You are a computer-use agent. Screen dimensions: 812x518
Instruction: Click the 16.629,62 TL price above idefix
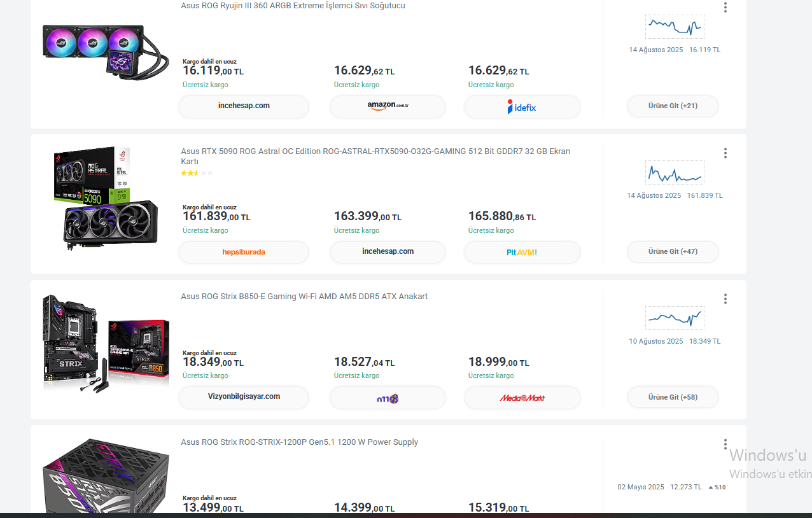(x=498, y=71)
